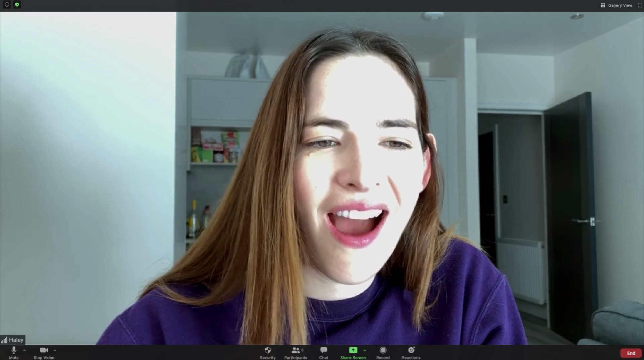
Task: Stop Video camera button
Action: [44, 353]
